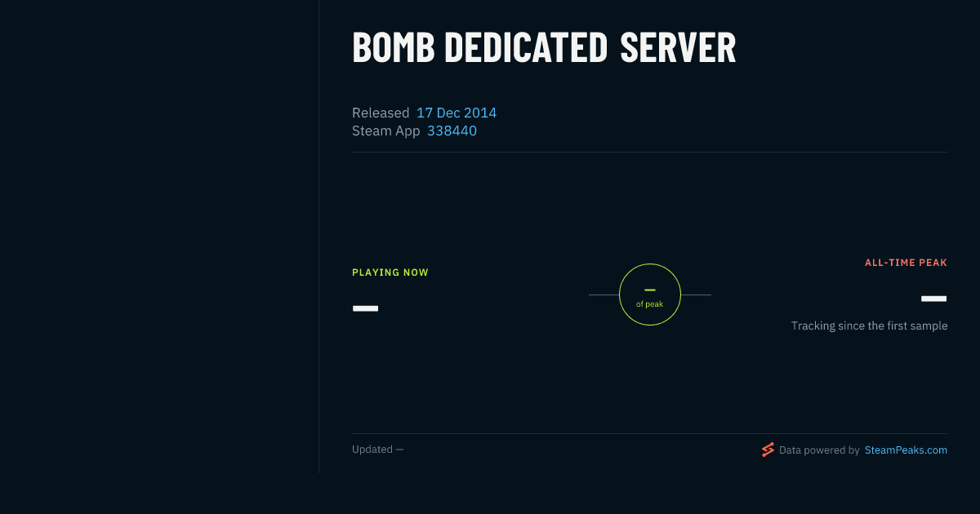Image resolution: width=980 pixels, height=514 pixels.
Task: Click the Released label
Action: coord(381,113)
